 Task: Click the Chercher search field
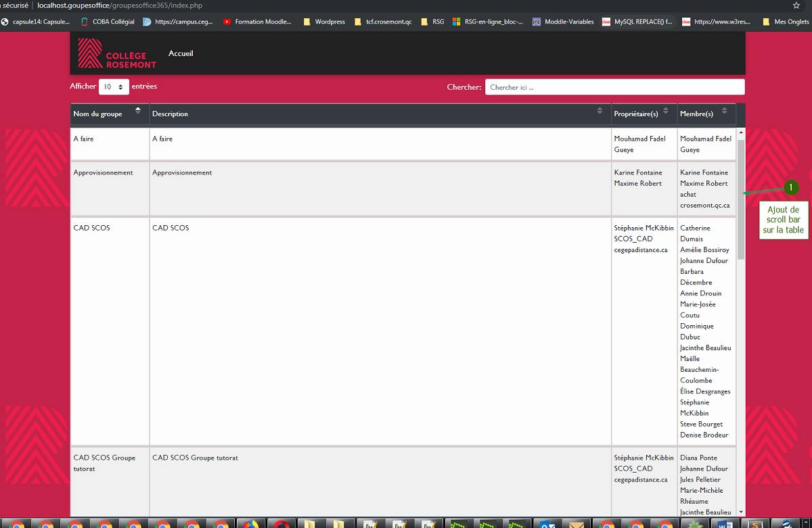(x=614, y=87)
